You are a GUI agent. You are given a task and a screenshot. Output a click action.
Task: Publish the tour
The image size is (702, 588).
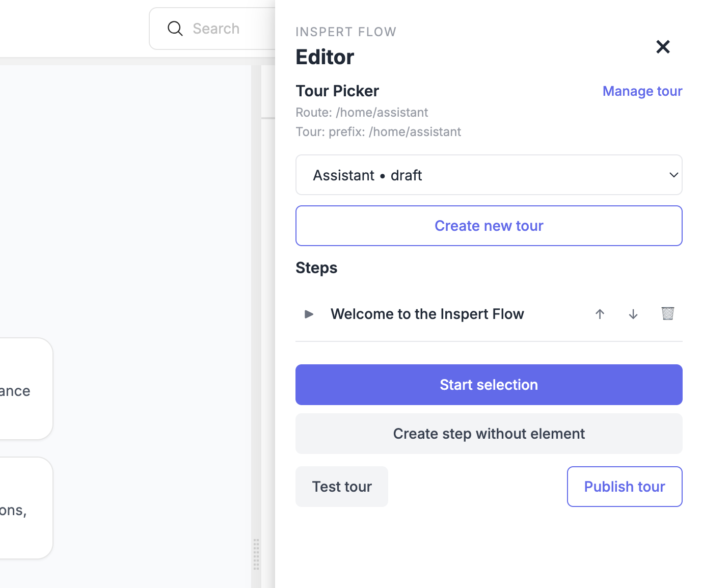624,487
